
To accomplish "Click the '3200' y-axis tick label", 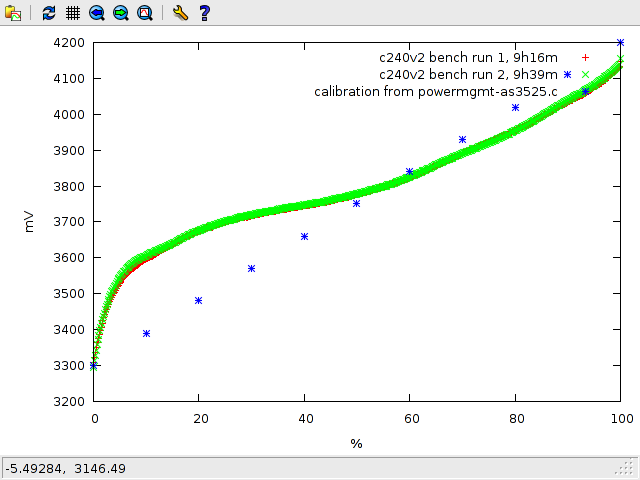I will click(69, 401).
